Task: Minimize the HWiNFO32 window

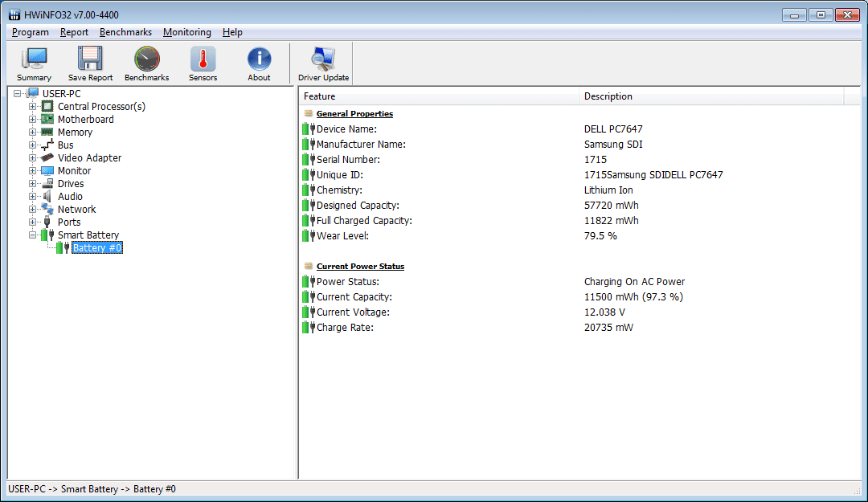Action: pyautogui.click(x=794, y=15)
